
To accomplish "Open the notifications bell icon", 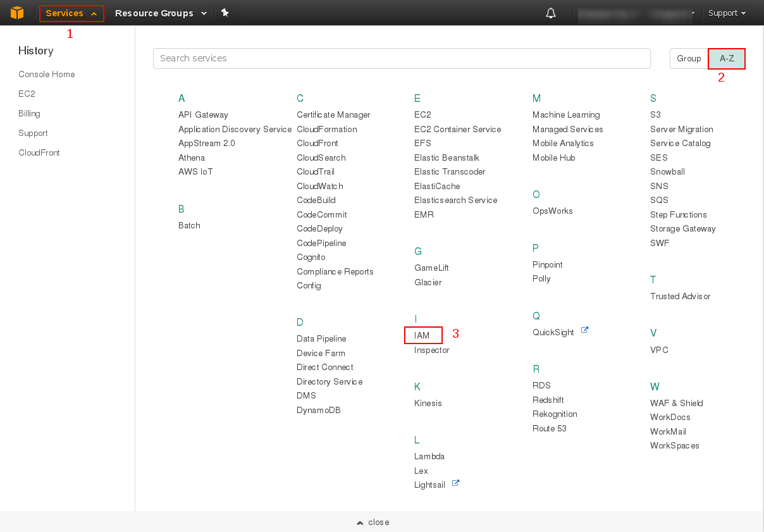I will (x=550, y=13).
